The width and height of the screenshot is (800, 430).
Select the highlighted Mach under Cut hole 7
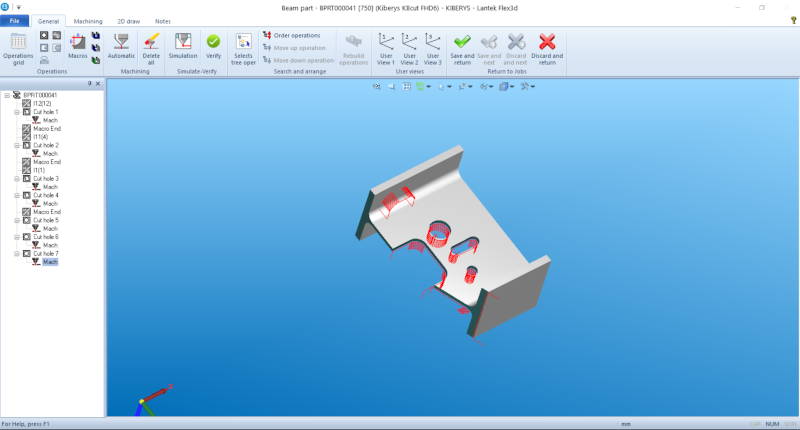click(x=50, y=262)
